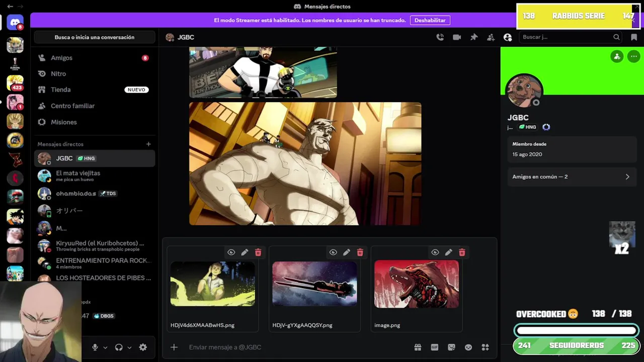Click the friend icon on profile banner
This screenshot has height=362, width=644.
click(617, 56)
